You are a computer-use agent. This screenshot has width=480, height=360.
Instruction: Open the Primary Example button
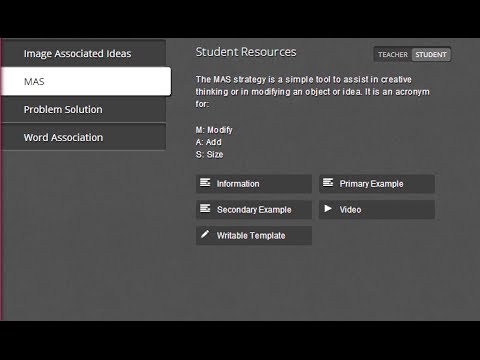[x=377, y=184]
